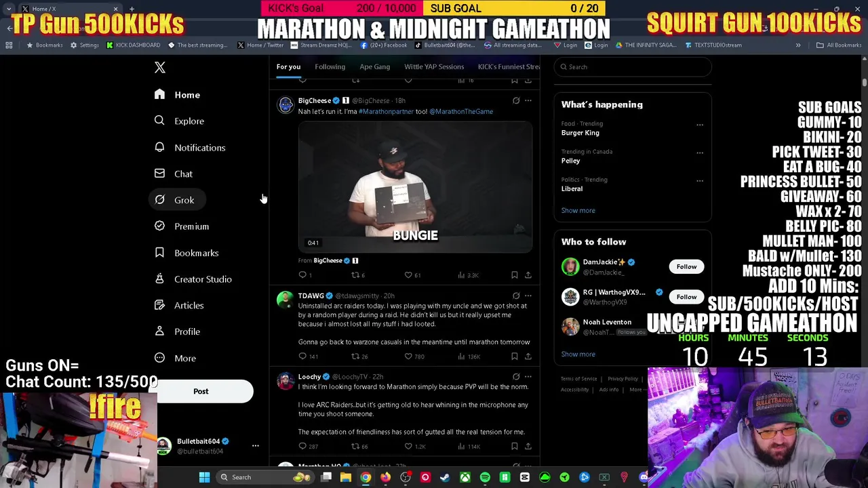Open Notifications in the sidebar
Image resolution: width=868 pixels, height=488 pixels.
point(189,147)
